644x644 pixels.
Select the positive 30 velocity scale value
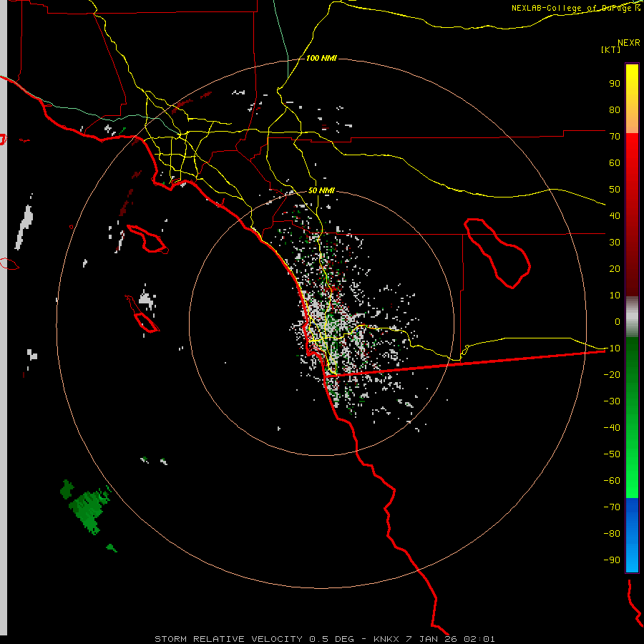pyautogui.click(x=615, y=243)
